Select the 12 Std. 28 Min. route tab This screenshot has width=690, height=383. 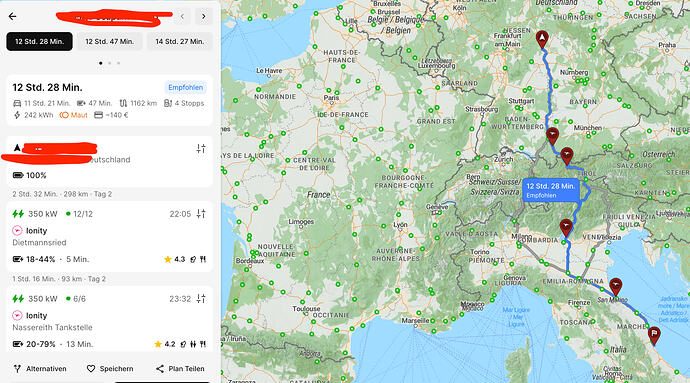(x=40, y=41)
